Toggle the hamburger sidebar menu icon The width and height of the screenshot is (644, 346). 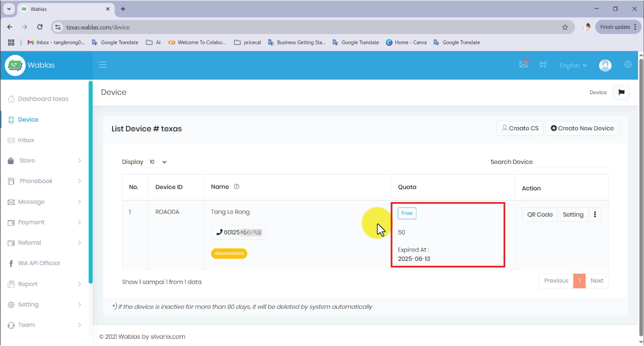click(x=103, y=65)
